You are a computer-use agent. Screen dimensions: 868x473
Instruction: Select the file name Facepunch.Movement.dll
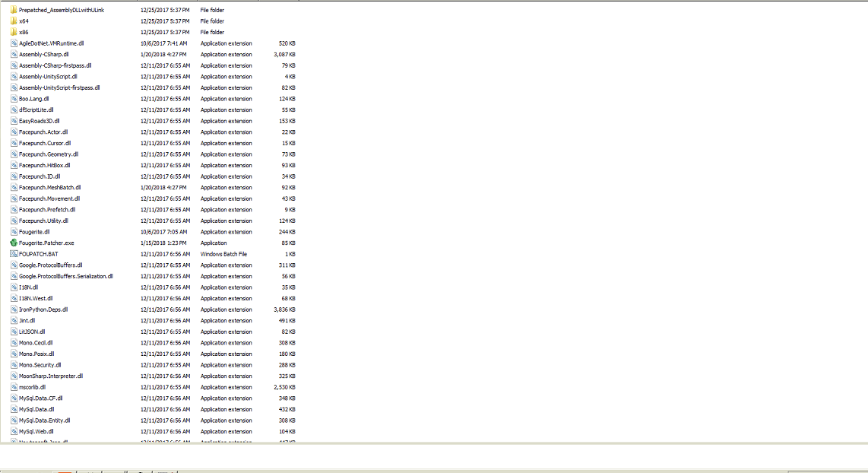click(x=49, y=198)
